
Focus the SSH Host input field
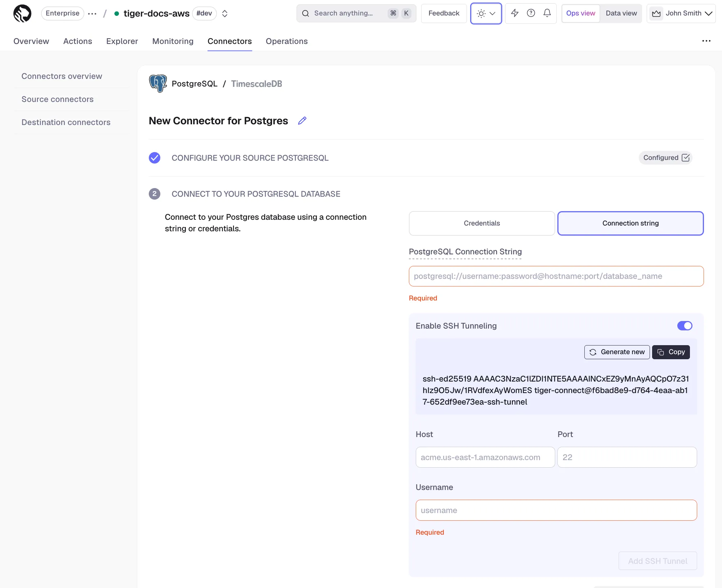485,458
